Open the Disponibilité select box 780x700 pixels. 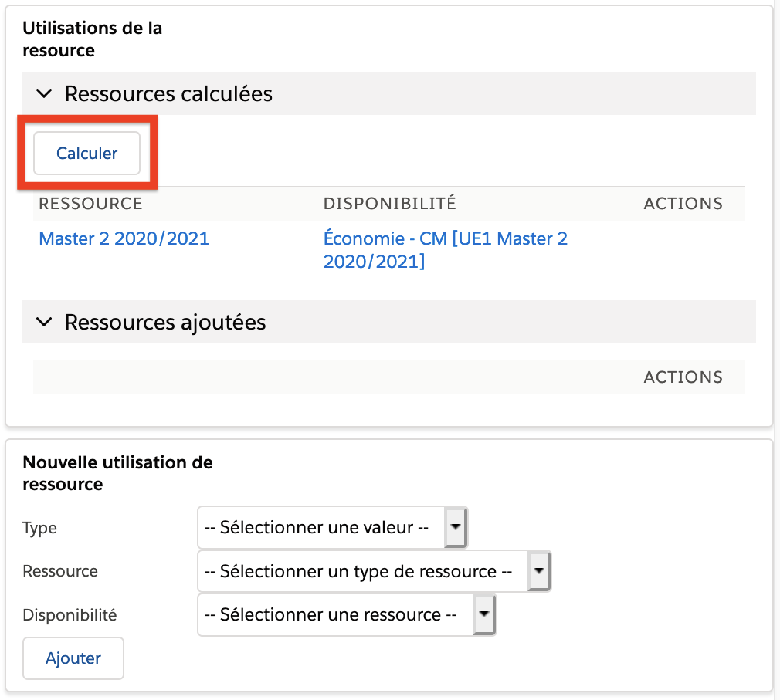click(337, 615)
